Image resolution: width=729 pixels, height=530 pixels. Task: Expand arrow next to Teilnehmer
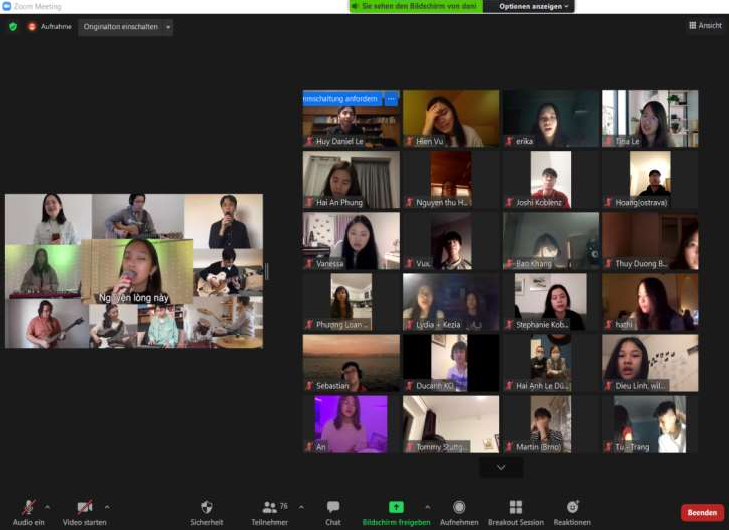pos(301,507)
